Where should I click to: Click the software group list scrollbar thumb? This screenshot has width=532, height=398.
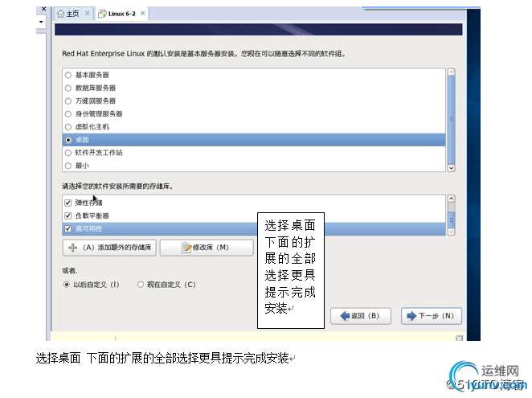[452, 120]
